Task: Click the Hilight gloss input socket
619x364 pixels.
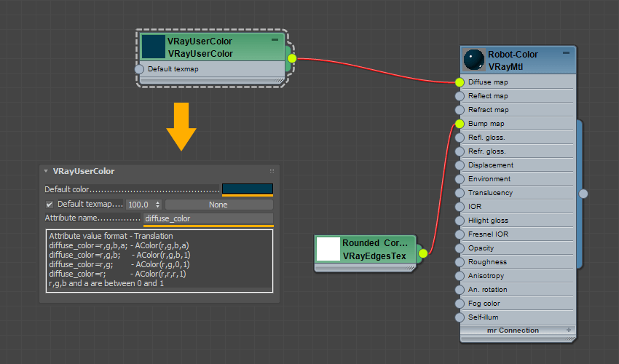Action: 460,221
